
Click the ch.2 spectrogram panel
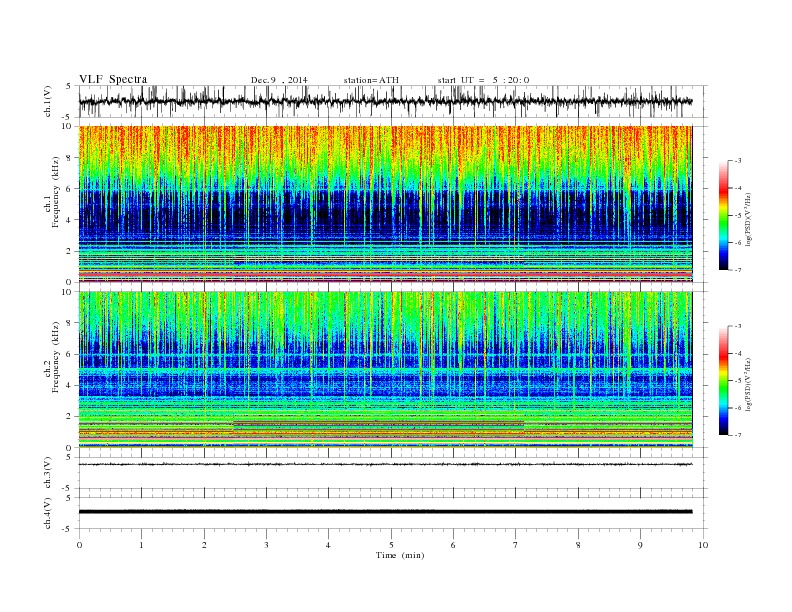[x=385, y=370]
